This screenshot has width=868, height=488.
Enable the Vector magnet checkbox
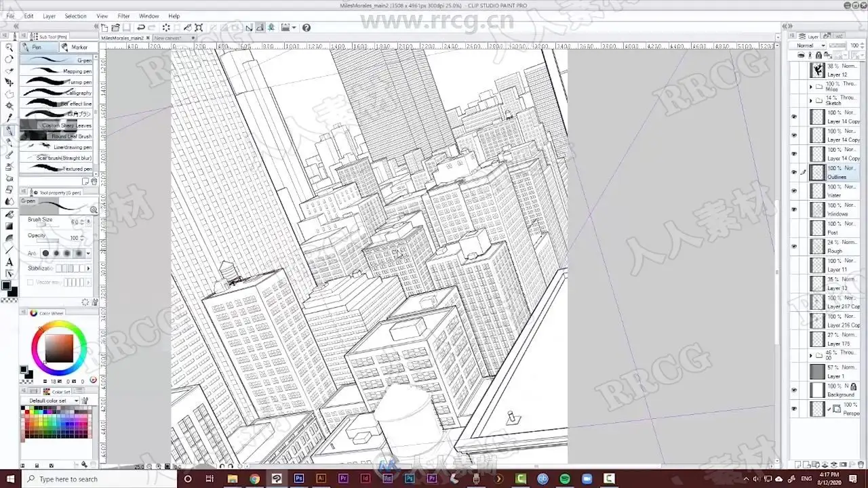tap(31, 282)
